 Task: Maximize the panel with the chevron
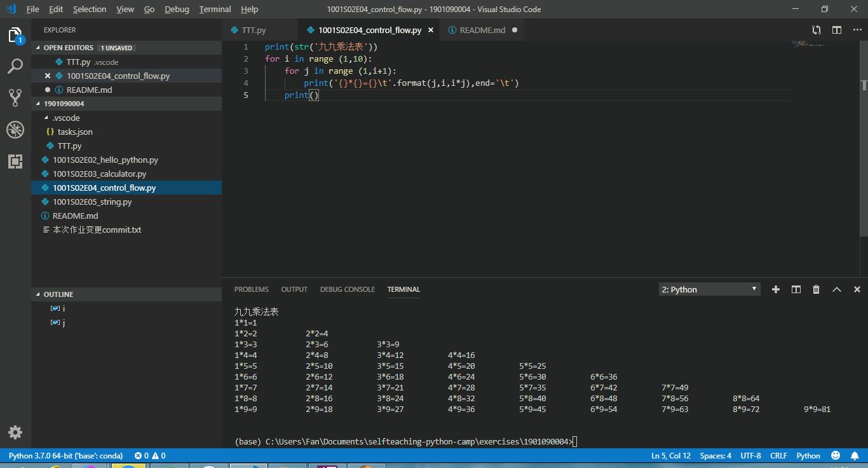(x=837, y=289)
